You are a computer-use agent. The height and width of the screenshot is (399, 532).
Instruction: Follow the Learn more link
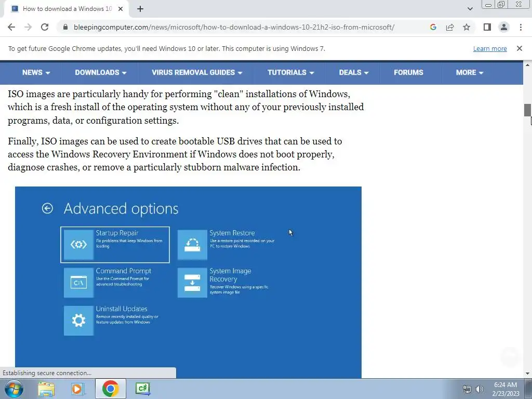490,49
